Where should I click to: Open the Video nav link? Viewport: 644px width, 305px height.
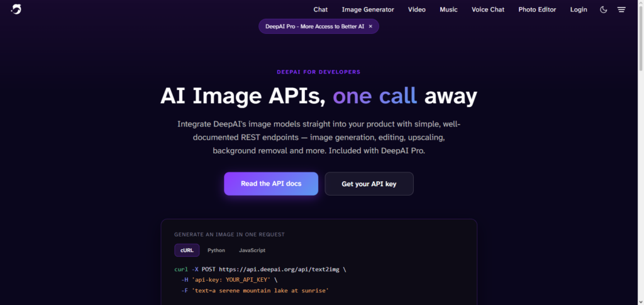416,9
